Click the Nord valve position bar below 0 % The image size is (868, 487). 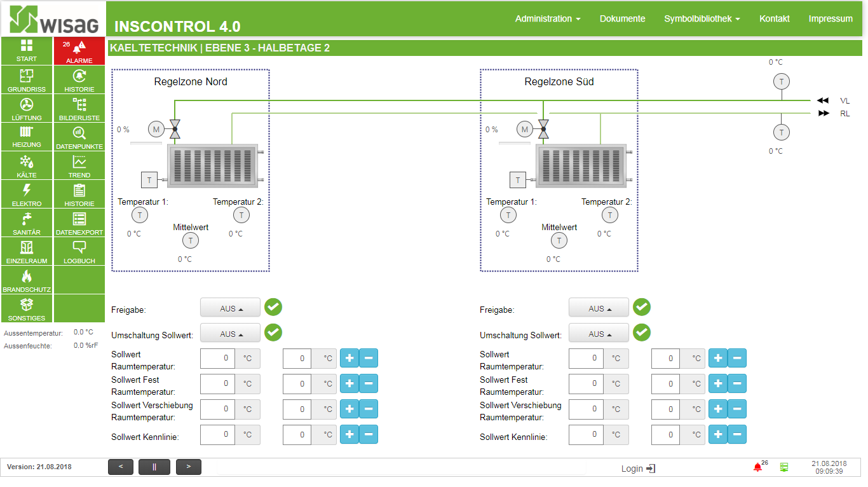point(146,143)
